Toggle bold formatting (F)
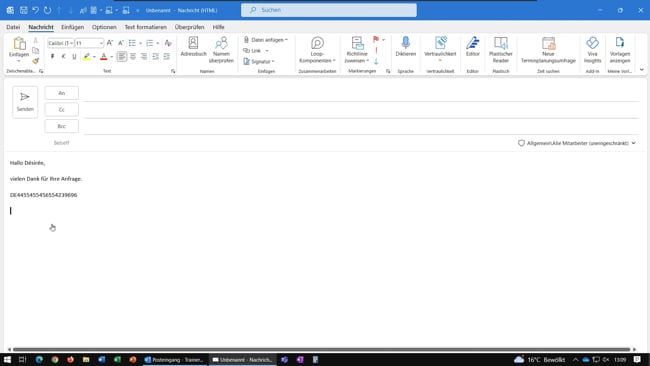Image resolution: width=650 pixels, height=366 pixels. pos(52,56)
